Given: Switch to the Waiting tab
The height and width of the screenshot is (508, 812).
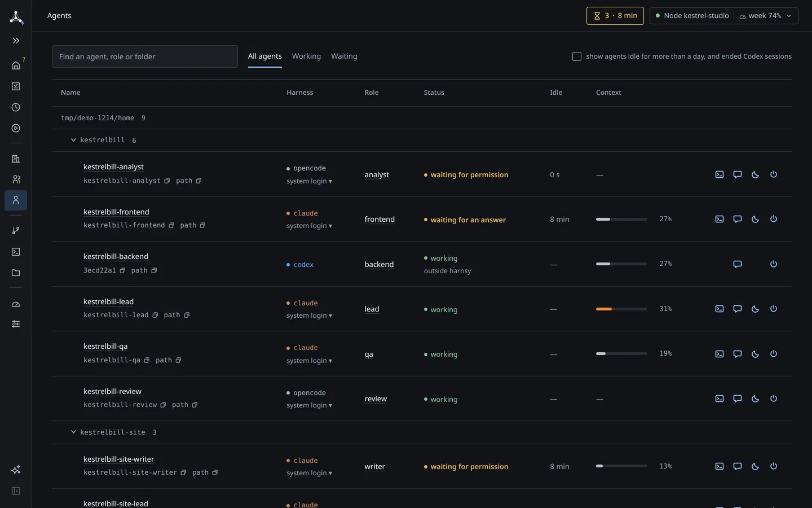Looking at the screenshot, I should tap(344, 56).
